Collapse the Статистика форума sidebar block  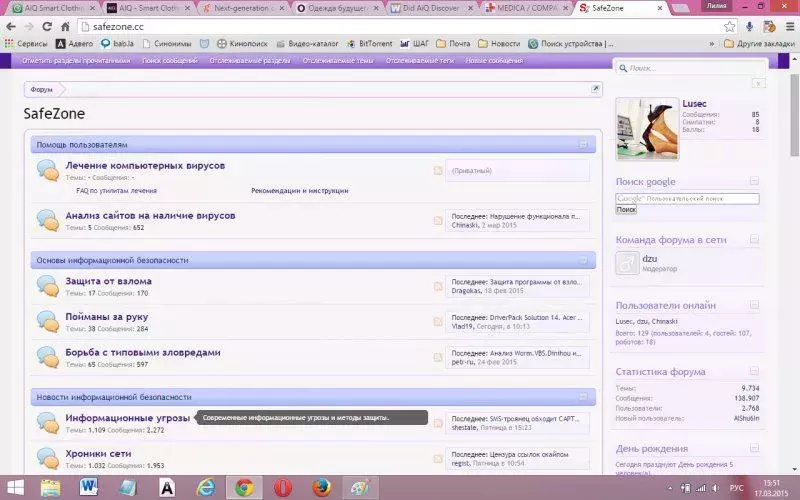pos(755,371)
